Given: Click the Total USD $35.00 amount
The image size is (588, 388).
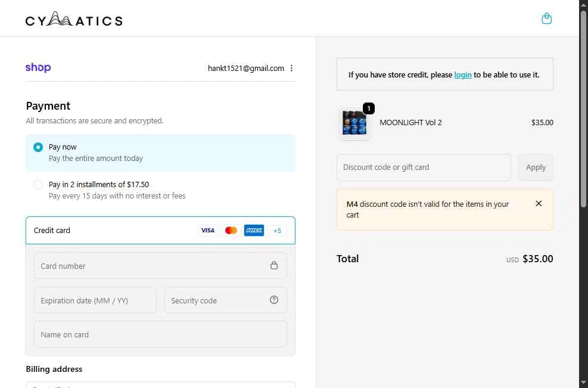Looking at the screenshot, I should pos(538,259).
